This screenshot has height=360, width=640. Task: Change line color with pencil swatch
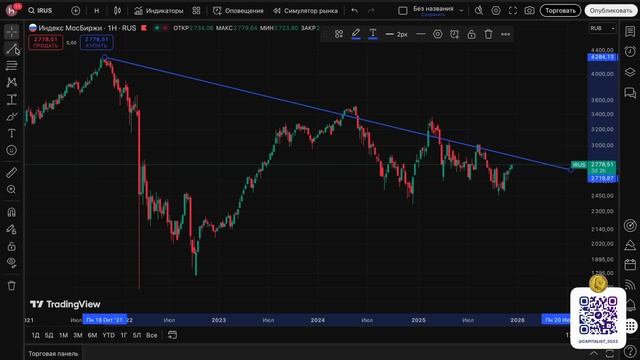(x=356, y=34)
